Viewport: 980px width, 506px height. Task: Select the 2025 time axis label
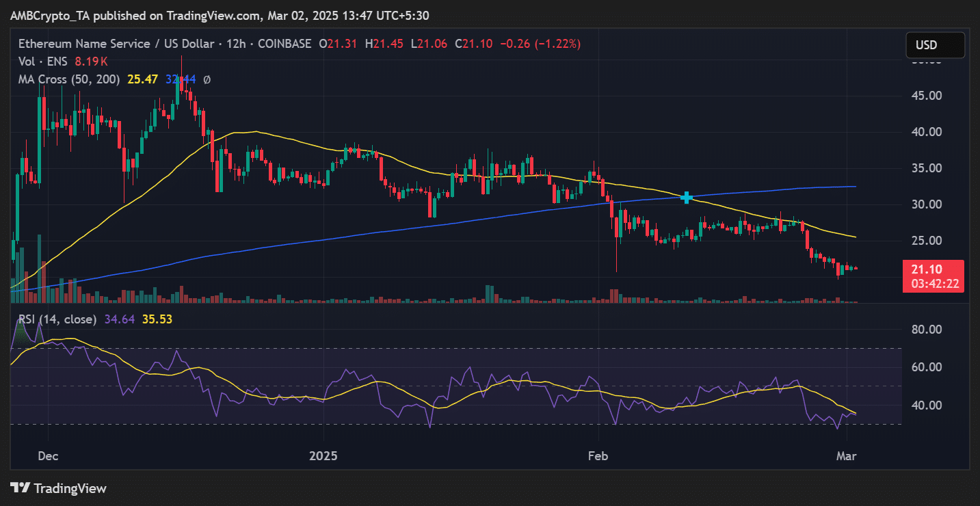(323, 455)
